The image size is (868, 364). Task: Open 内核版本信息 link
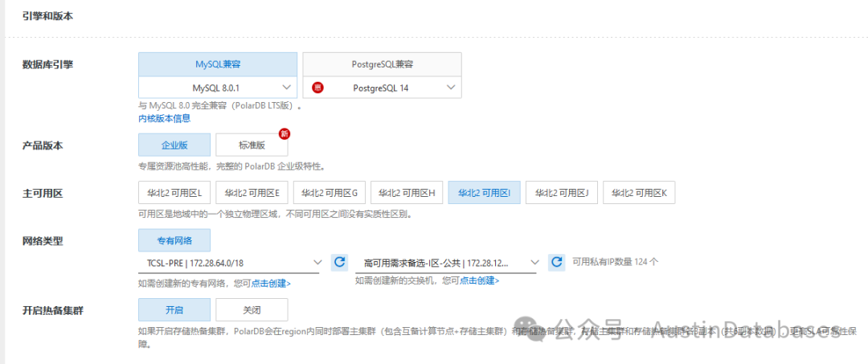click(165, 118)
